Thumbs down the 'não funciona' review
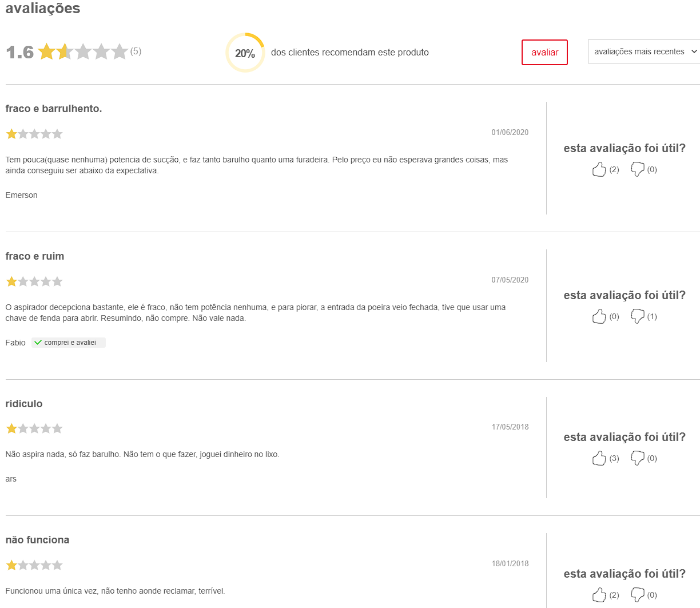The image size is (700, 608). coord(637,595)
